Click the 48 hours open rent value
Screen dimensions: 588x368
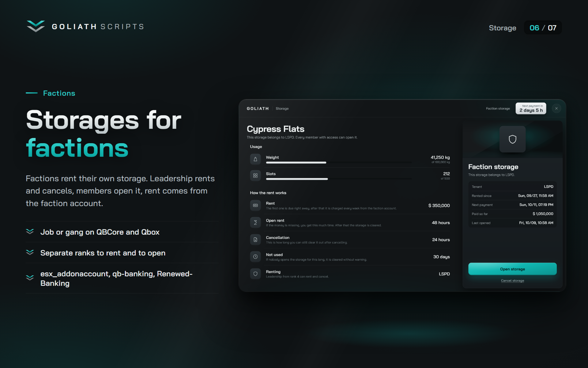(x=441, y=223)
